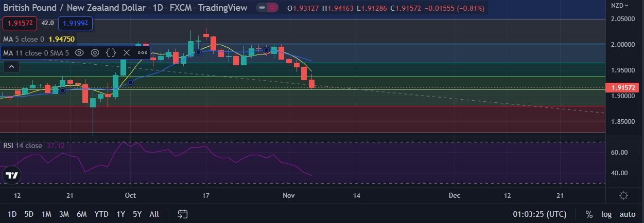Click the RSI value 37.12
Image resolution: width=644 pixels, height=223 pixels.
pyautogui.click(x=57, y=145)
